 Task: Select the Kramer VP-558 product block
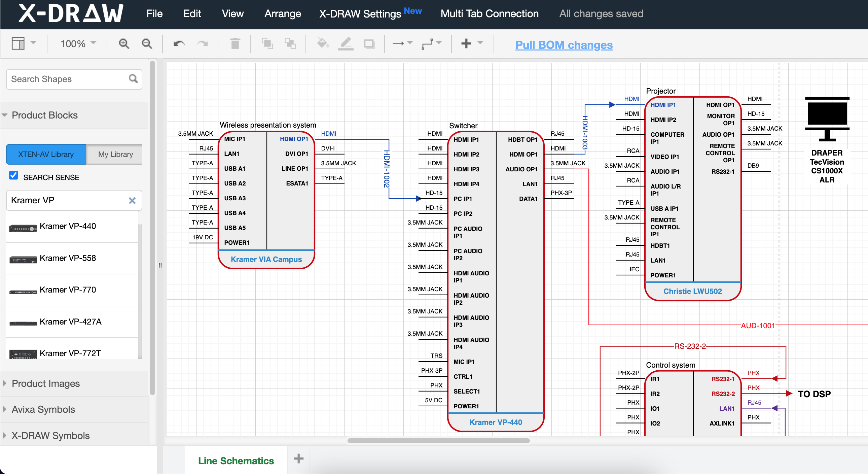click(x=68, y=258)
